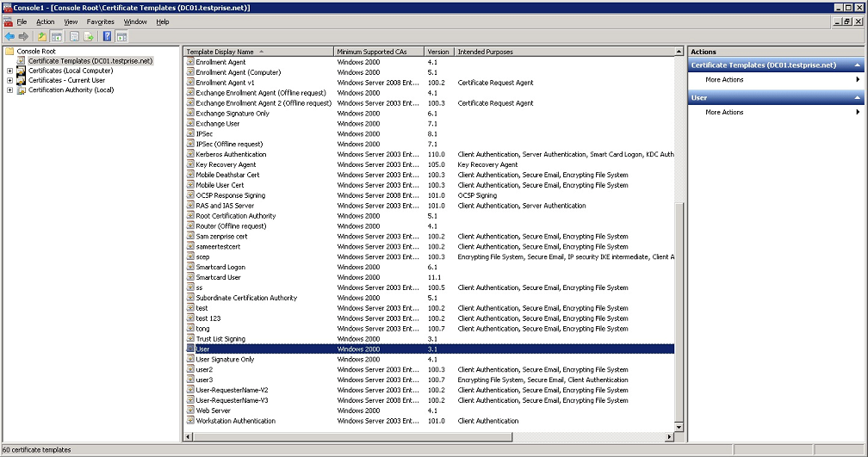Click the Back arrow toolbar icon
868x457 pixels.
click(9, 36)
